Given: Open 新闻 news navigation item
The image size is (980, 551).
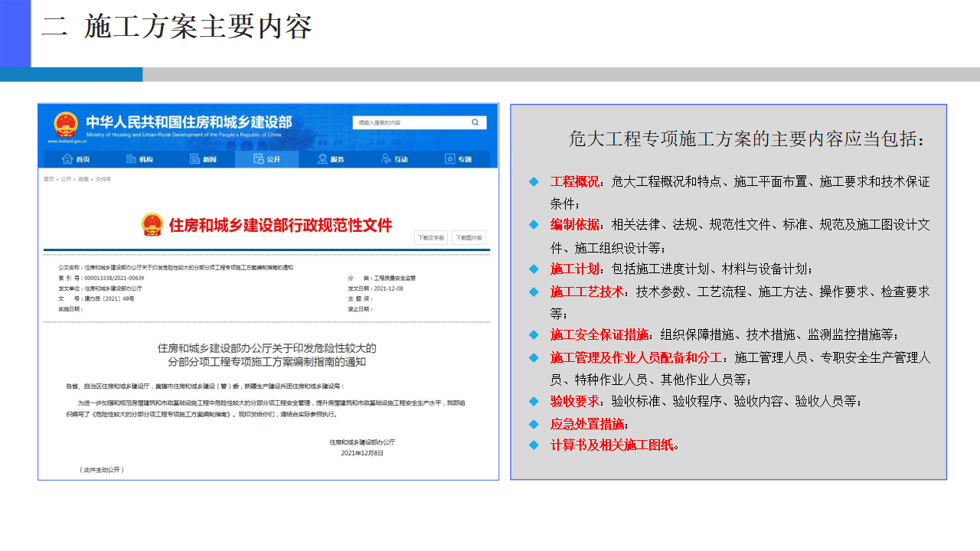Looking at the screenshot, I should click(203, 159).
